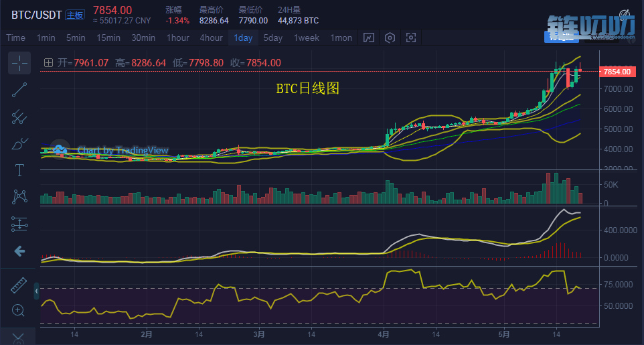Switch to 1min interval

coord(46,38)
